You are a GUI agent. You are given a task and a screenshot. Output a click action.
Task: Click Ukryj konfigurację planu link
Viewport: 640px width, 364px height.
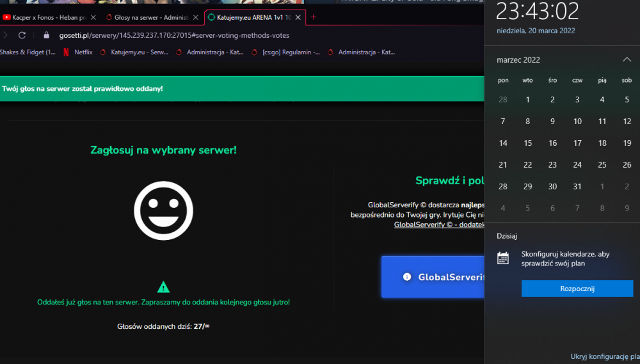605,356
